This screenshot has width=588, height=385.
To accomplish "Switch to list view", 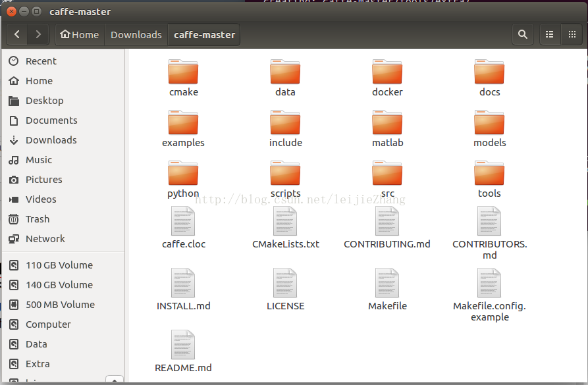I will (549, 34).
